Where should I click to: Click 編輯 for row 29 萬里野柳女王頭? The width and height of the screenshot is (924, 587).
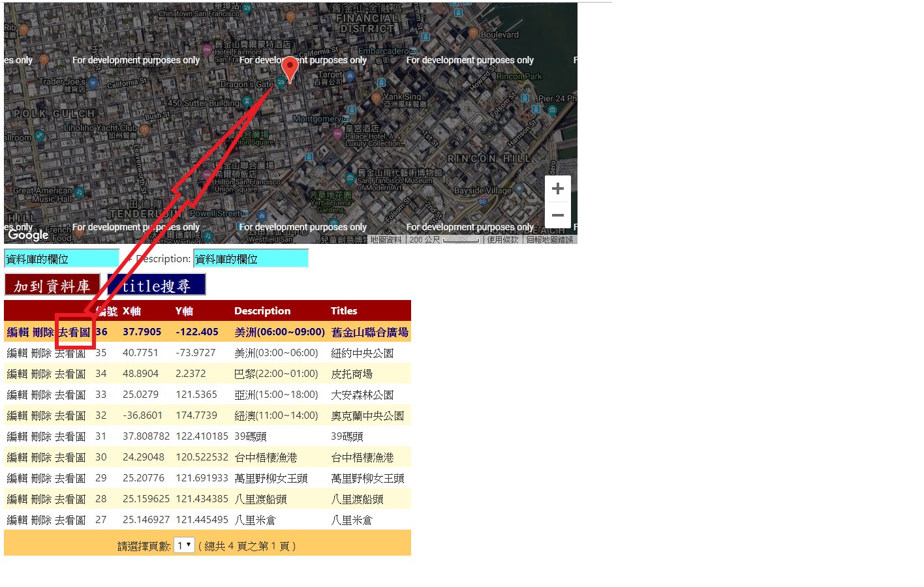(x=18, y=478)
